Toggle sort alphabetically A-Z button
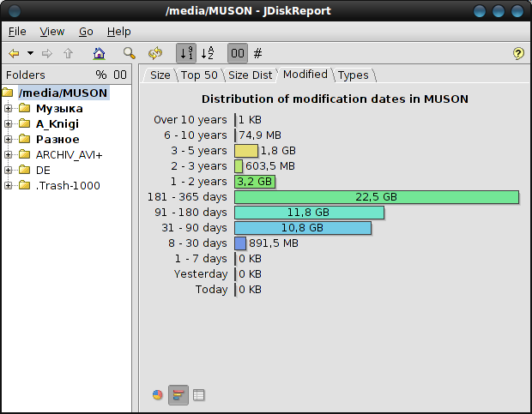Image resolution: width=532 pixels, height=414 pixels. [x=208, y=53]
